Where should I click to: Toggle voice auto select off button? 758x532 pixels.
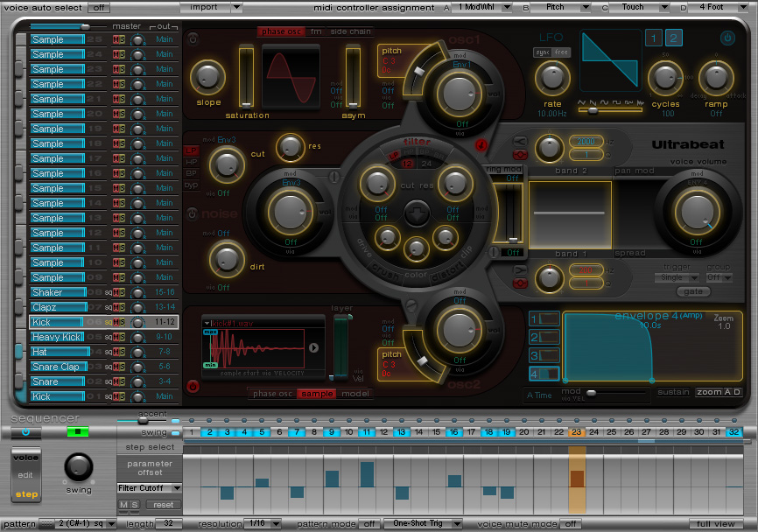pyautogui.click(x=99, y=7)
